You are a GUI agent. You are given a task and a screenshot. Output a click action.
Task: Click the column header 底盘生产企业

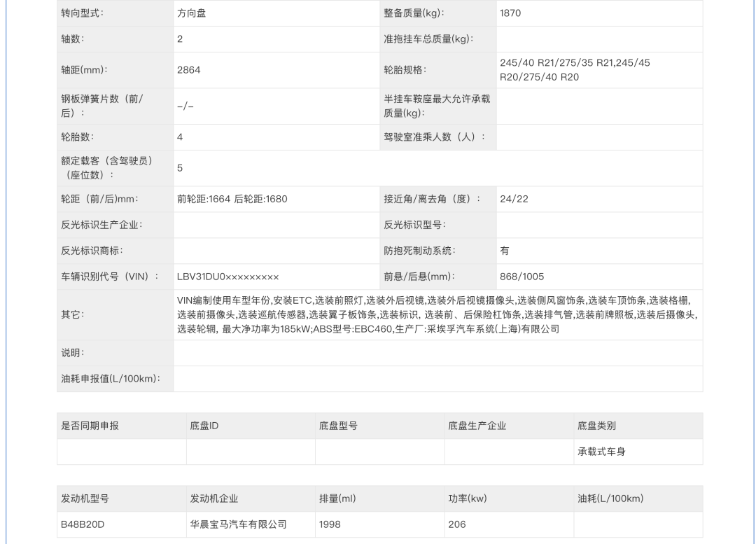pos(477,426)
